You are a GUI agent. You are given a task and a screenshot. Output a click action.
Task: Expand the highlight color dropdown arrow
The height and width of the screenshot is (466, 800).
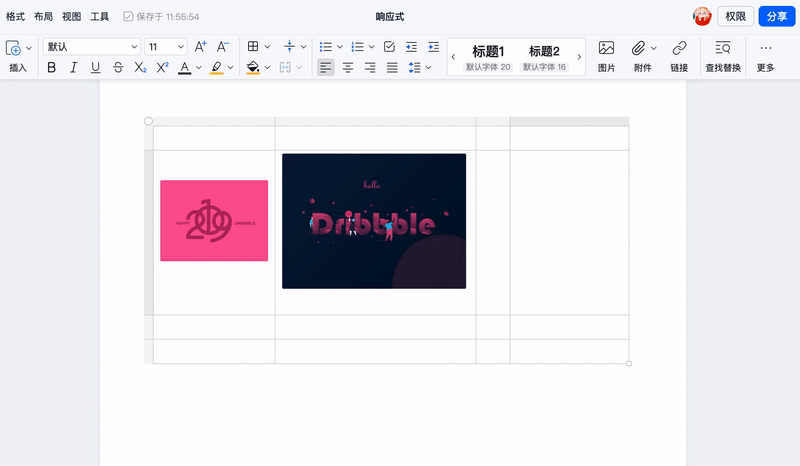click(230, 67)
